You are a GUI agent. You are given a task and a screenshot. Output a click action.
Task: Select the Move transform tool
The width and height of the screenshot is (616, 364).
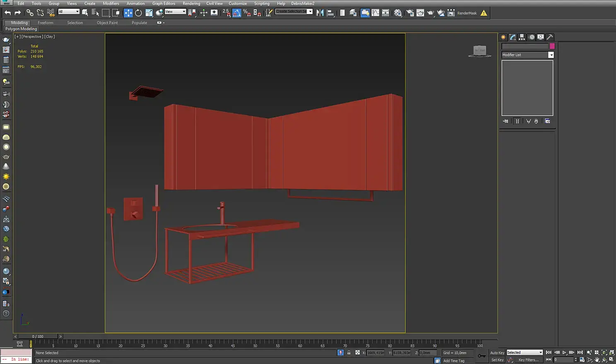click(x=128, y=13)
